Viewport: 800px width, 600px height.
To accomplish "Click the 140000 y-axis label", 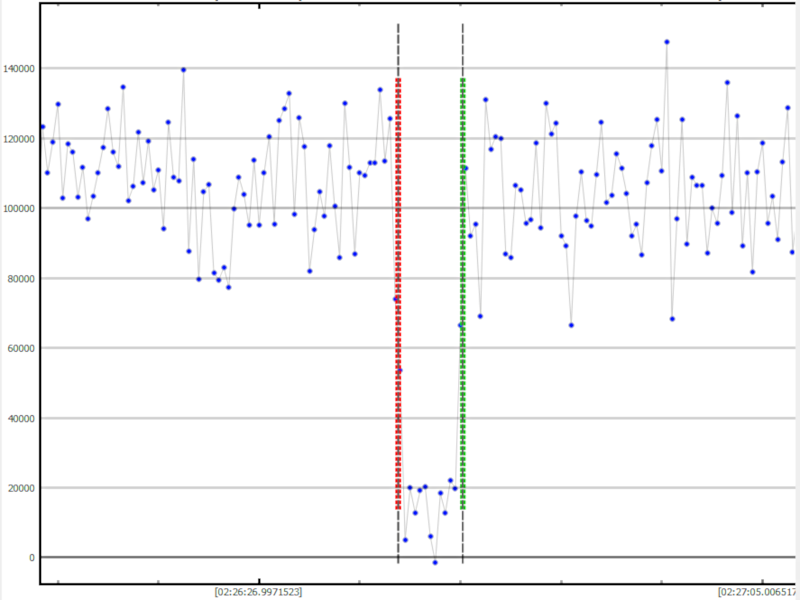I will click(x=18, y=68).
